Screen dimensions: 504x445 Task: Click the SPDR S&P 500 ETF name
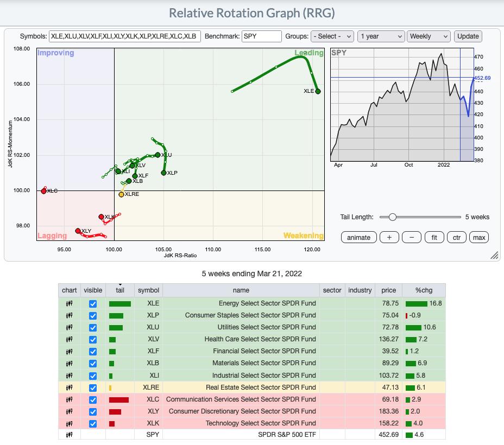[x=287, y=435]
